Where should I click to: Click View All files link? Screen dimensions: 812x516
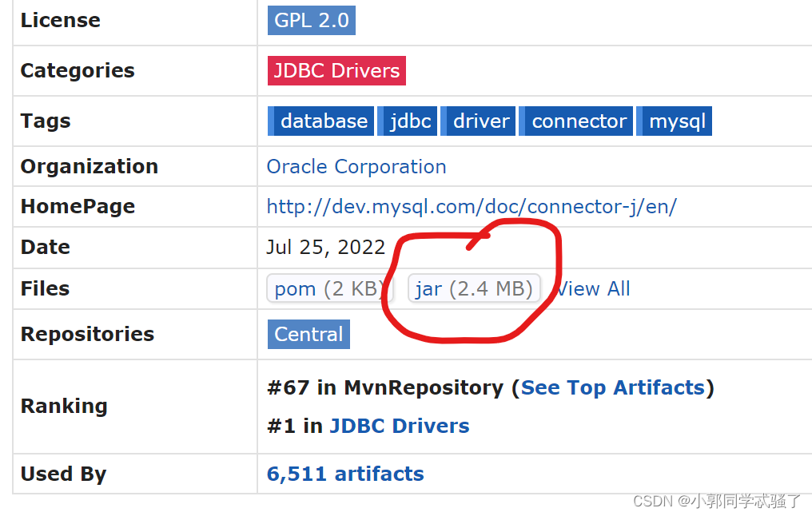(x=595, y=289)
